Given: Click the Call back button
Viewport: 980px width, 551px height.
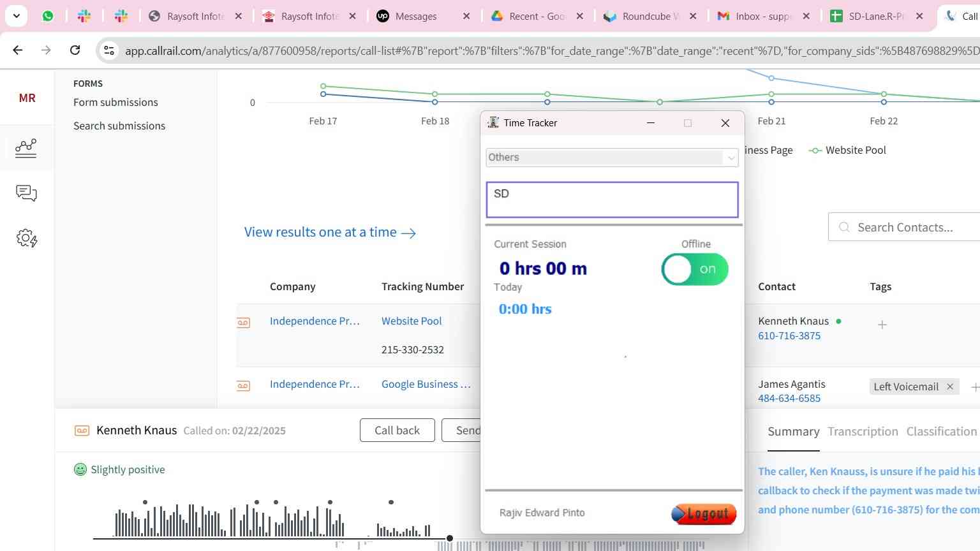Looking at the screenshot, I should pyautogui.click(x=397, y=430).
